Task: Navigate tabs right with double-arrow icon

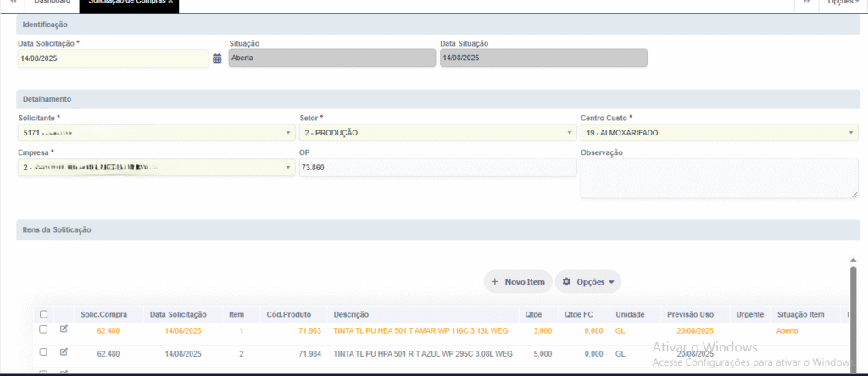Action: pos(807,3)
